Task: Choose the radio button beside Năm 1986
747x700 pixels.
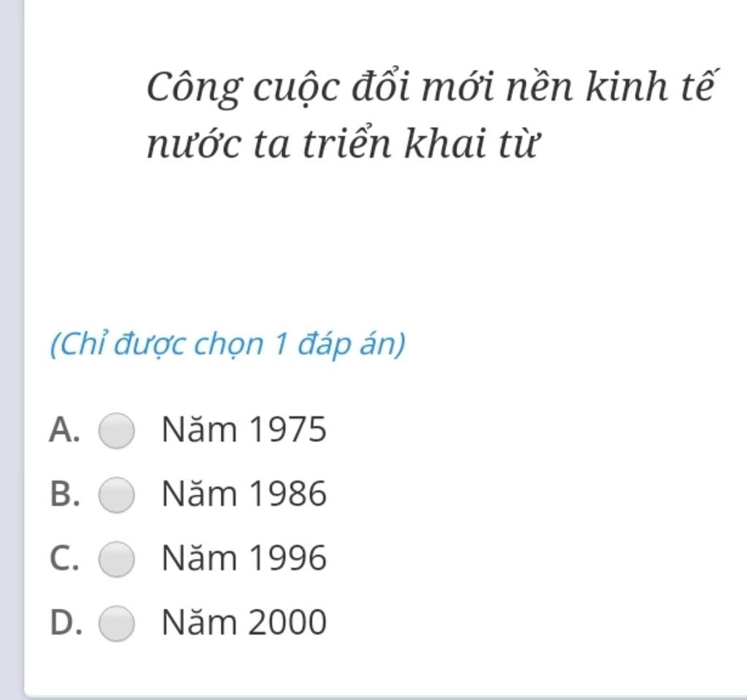Action: [x=116, y=494]
